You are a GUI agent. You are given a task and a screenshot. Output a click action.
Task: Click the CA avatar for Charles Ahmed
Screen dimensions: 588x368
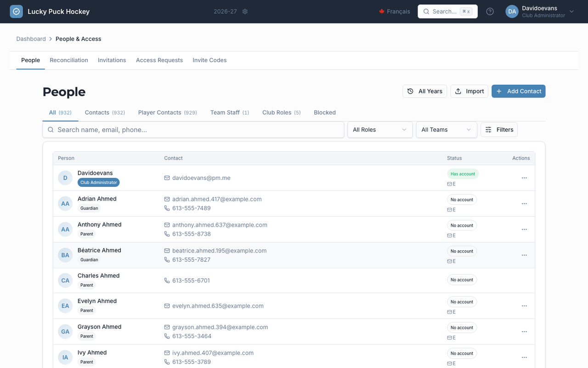(x=65, y=281)
